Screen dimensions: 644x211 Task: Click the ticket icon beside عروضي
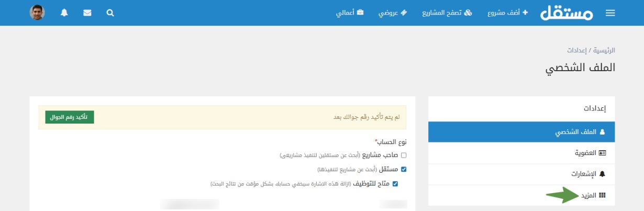[x=403, y=13]
